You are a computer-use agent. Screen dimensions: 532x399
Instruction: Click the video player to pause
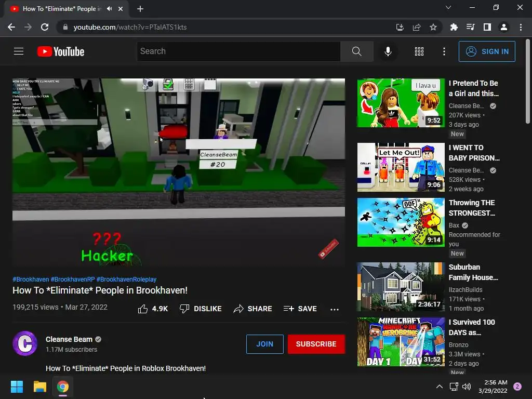179,172
